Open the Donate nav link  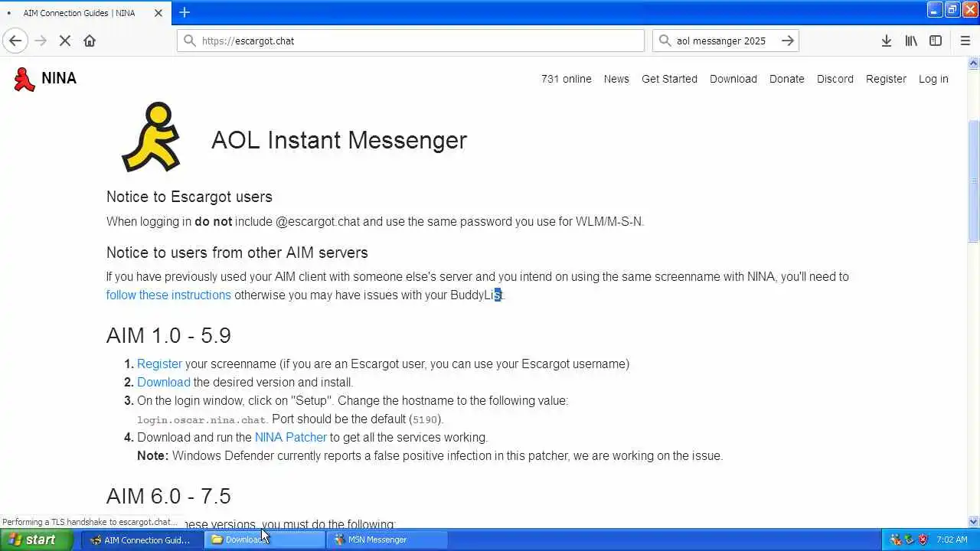tap(787, 79)
